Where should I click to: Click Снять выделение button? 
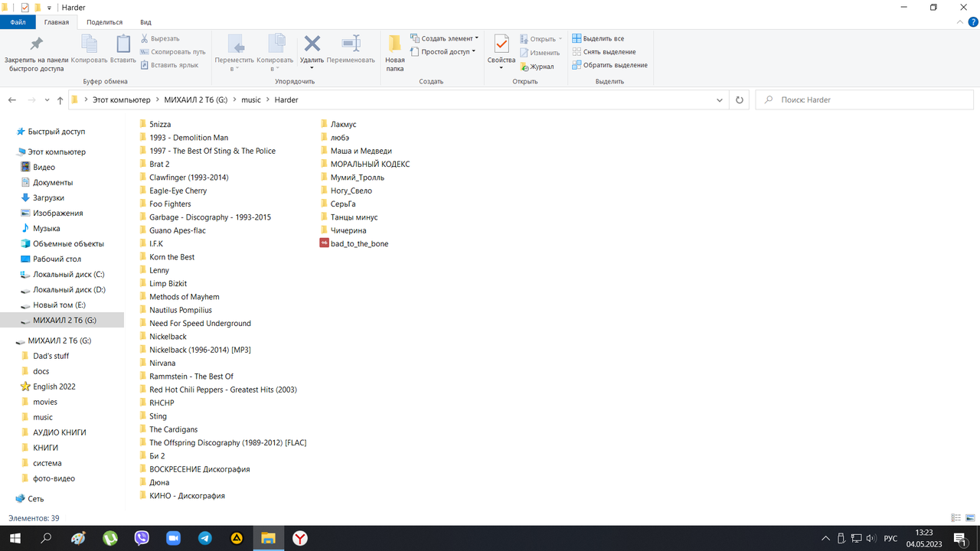coord(604,52)
